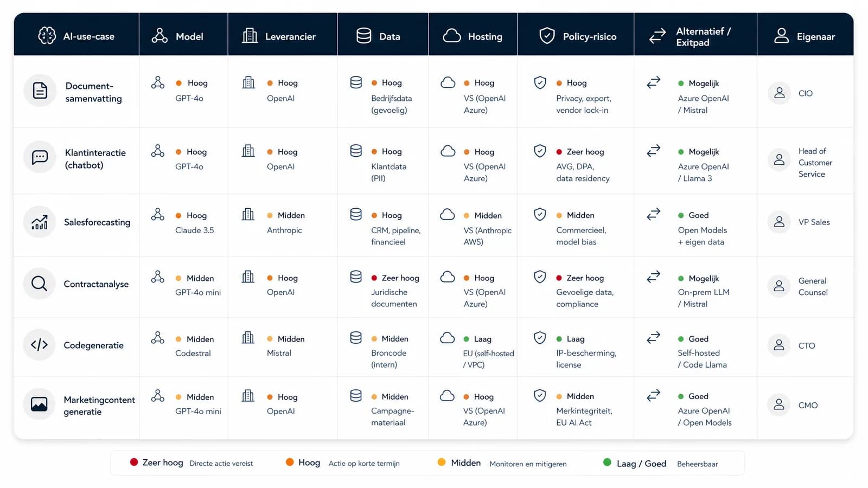Click the Klantinteractie (chatbot) row label
The height and width of the screenshot is (488, 868).
point(95,159)
